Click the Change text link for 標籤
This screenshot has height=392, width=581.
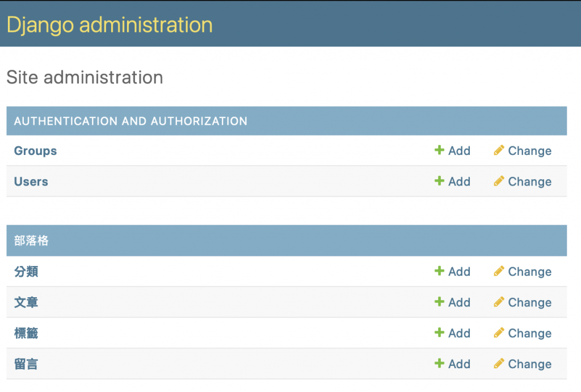pos(530,334)
